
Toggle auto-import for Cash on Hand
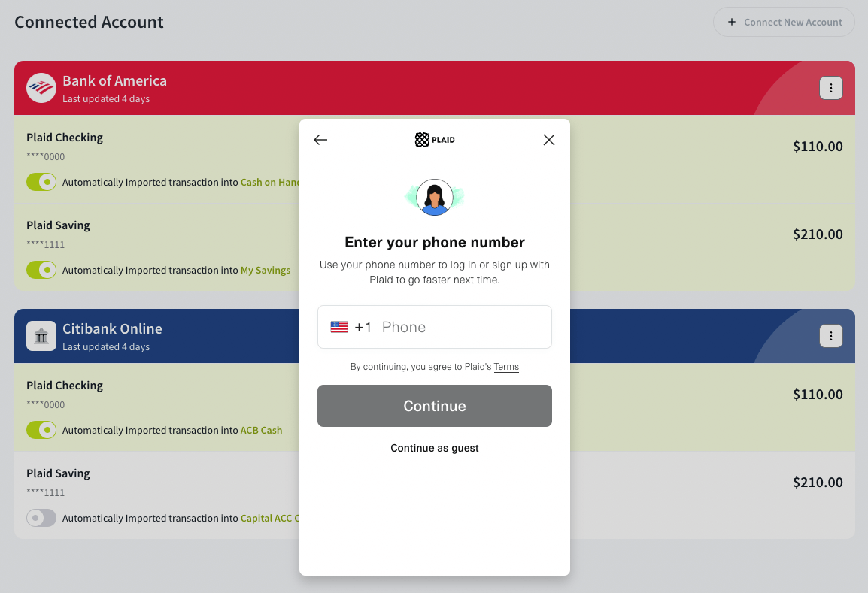click(x=41, y=182)
